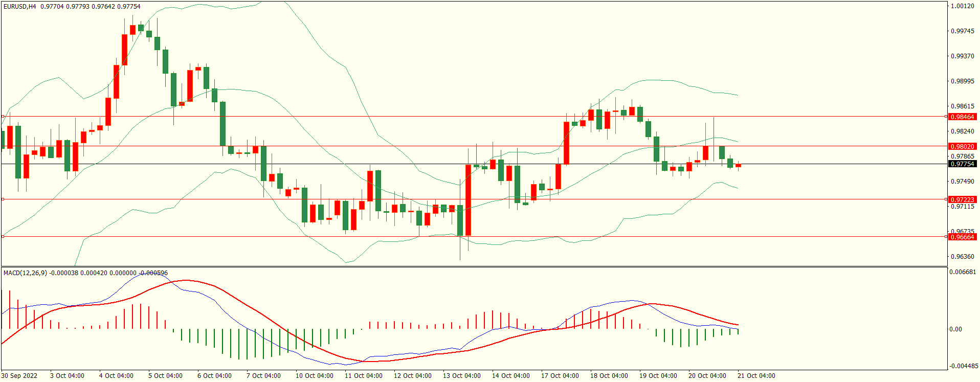
Task: Click the 1.00120 price scale value
Action: click(x=962, y=6)
